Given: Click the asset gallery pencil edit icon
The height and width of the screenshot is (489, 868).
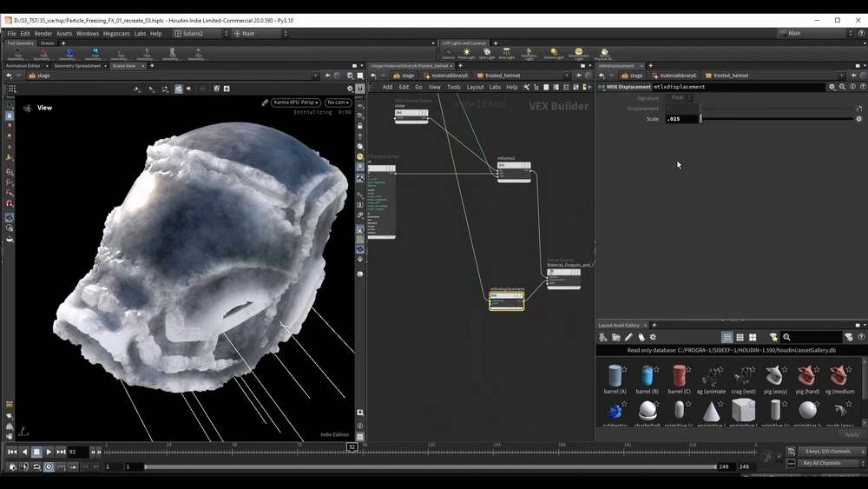Looking at the screenshot, I should click(x=628, y=337).
